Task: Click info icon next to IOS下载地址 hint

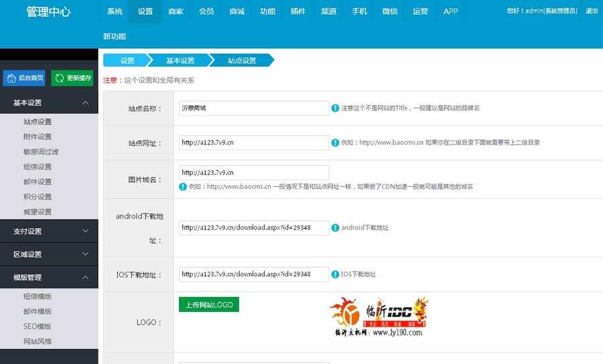Action: [x=335, y=274]
